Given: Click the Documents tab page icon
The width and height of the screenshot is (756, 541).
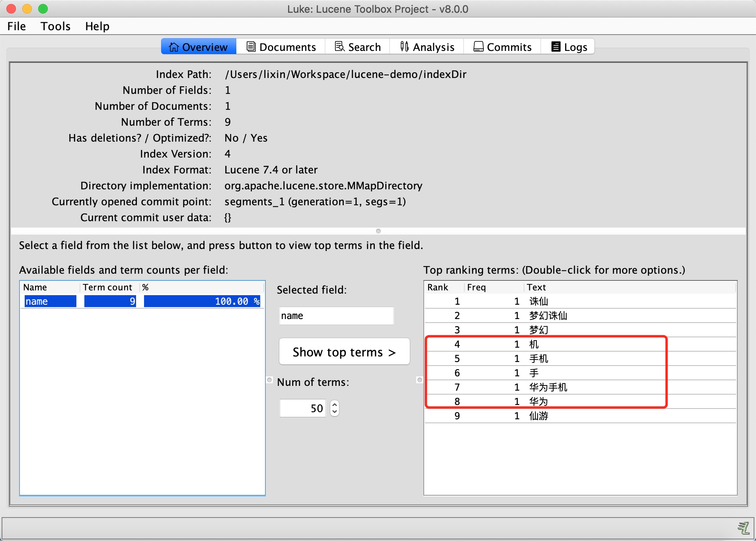Looking at the screenshot, I should (x=251, y=47).
